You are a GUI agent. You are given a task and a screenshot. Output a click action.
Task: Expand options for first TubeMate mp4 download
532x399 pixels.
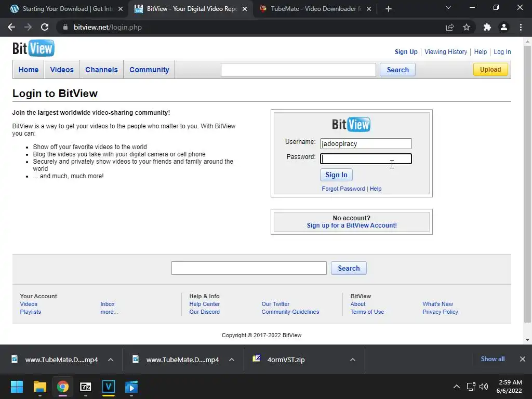111,360
